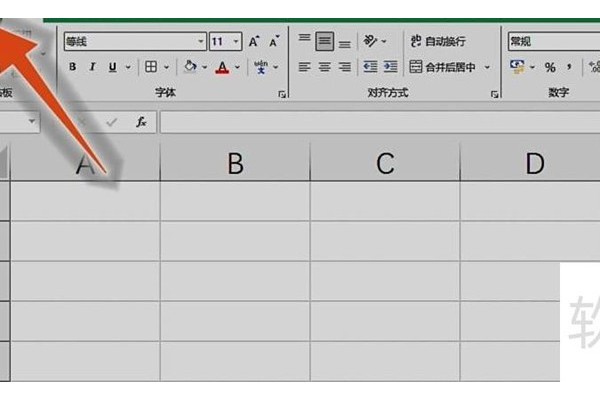
Task: Align text to the right
Action: tap(344, 67)
